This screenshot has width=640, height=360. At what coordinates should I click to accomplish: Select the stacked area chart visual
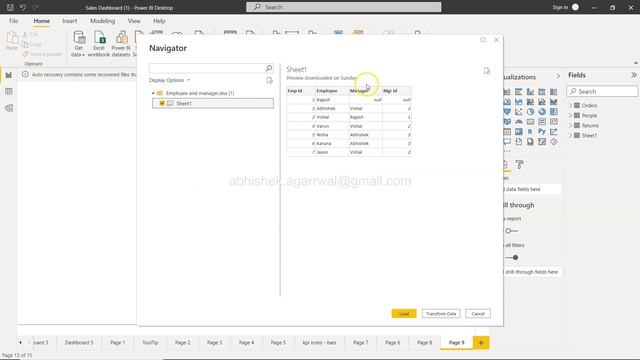518,102
